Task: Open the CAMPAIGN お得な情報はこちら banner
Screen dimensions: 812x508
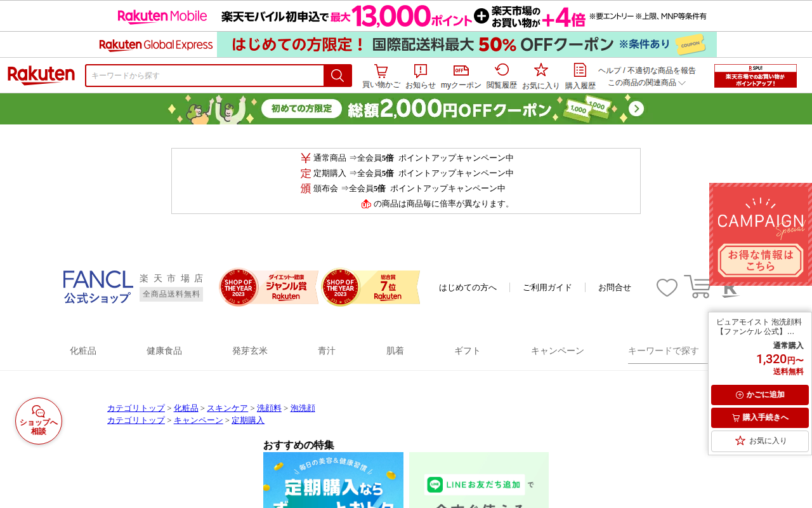Action: click(761, 234)
